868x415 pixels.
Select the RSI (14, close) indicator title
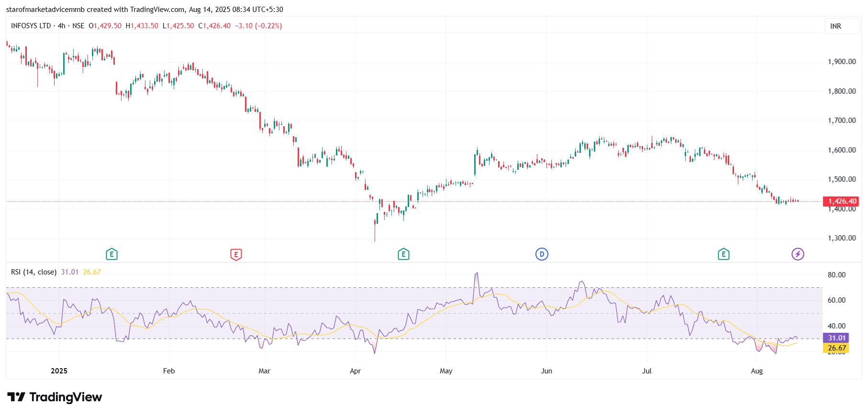coord(34,272)
